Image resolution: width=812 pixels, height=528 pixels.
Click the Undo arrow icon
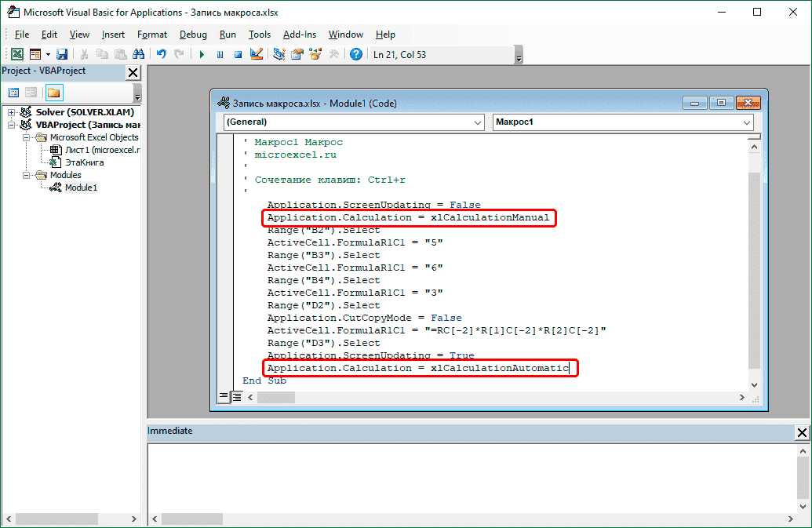(x=161, y=54)
